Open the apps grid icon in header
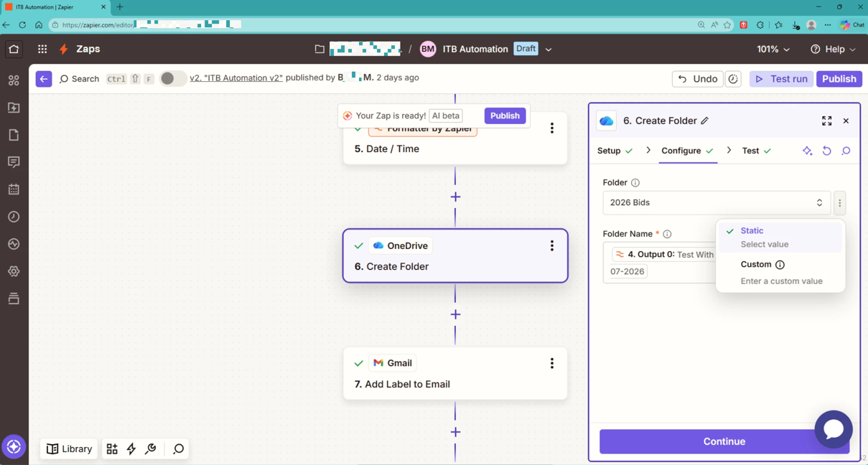868x465 pixels. [42, 50]
